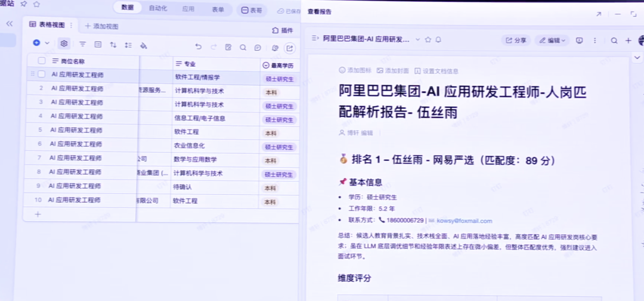Expand the dropdown arrow next to blue plus

coord(47,43)
